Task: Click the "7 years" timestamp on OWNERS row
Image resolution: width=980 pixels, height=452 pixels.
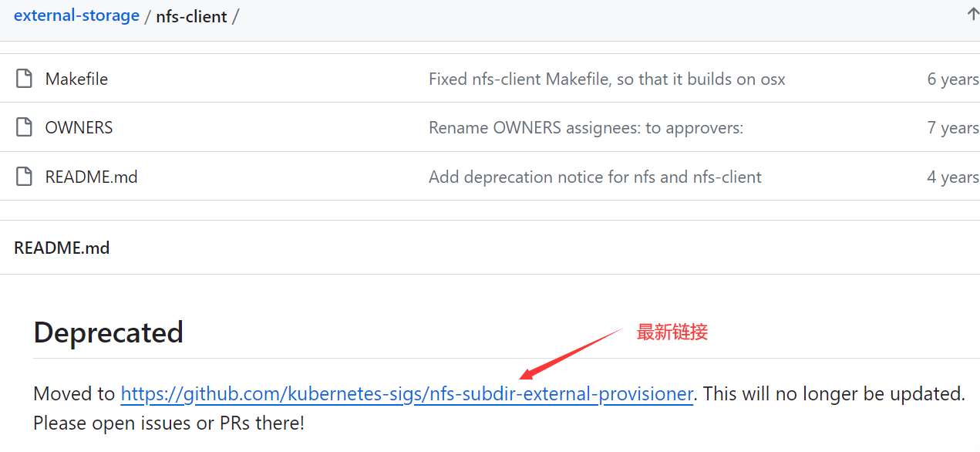Action: (952, 127)
